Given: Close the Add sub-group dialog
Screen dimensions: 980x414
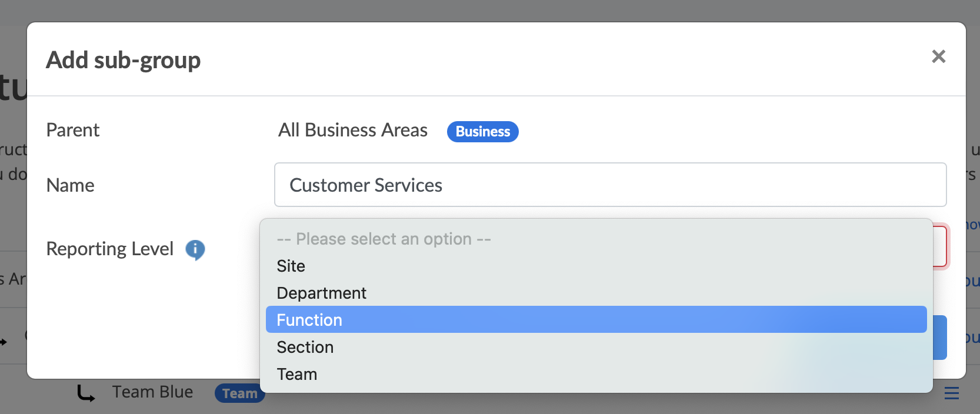Looking at the screenshot, I should point(938,56).
